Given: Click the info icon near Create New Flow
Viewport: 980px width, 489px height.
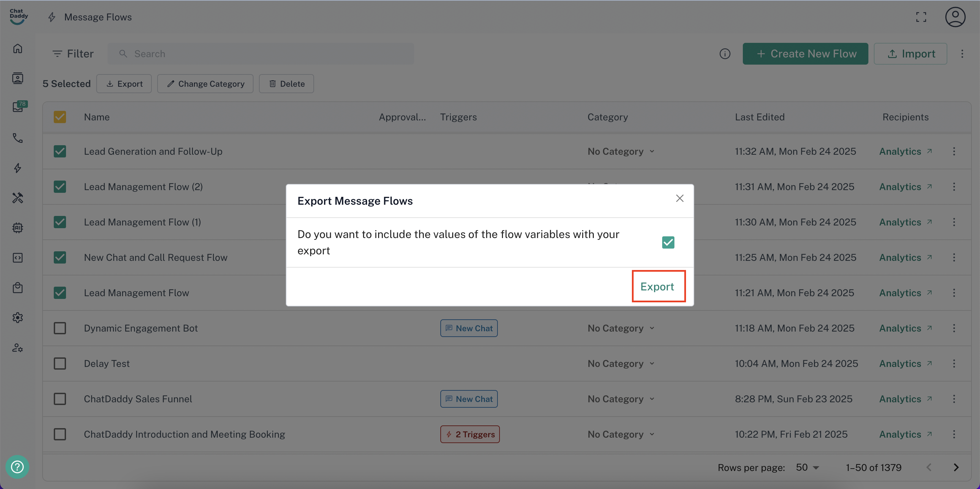Looking at the screenshot, I should coord(724,54).
